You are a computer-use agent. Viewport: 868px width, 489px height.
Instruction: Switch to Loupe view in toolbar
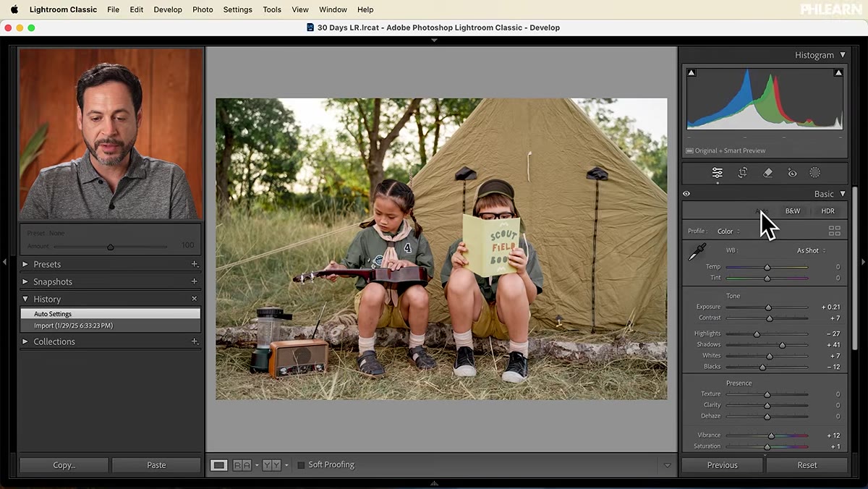pos(218,465)
